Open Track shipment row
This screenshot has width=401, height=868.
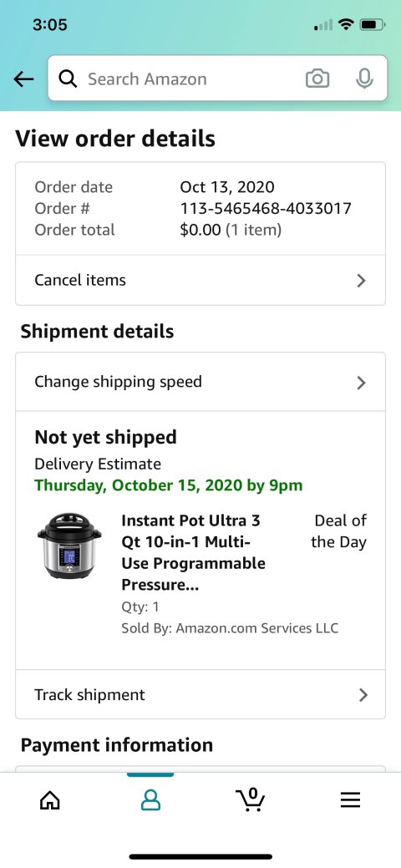click(x=200, y=695)
